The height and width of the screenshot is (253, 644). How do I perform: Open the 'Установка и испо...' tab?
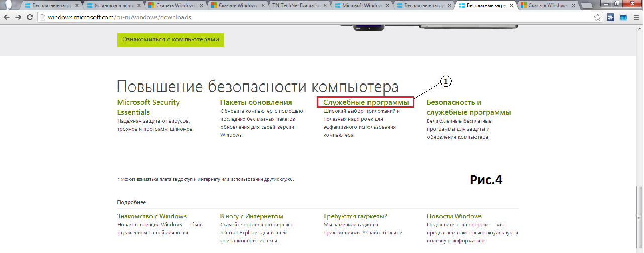click(114, 6)
